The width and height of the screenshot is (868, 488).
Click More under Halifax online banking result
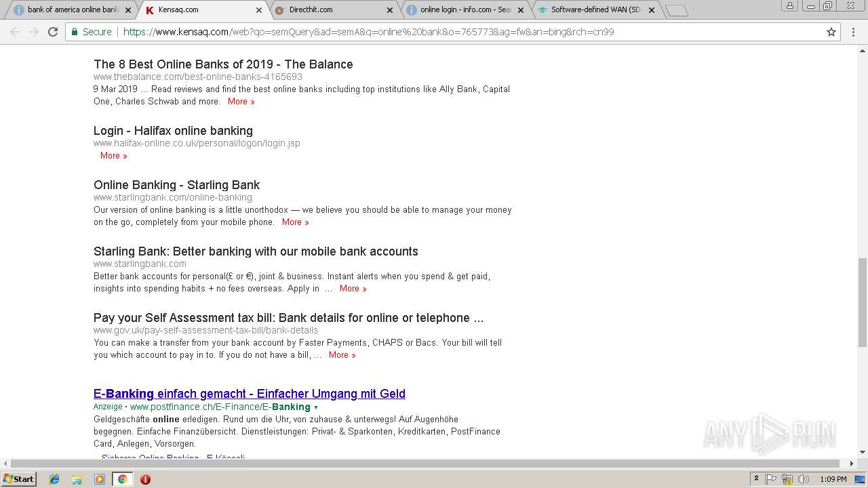tap(113, 156)
